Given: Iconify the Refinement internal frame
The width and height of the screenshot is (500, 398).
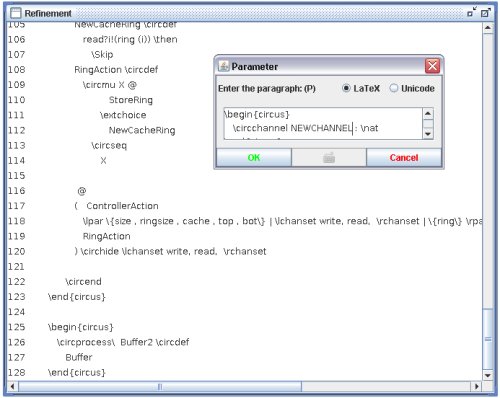Looking at the screenshot, I should [x=472, y=13].
